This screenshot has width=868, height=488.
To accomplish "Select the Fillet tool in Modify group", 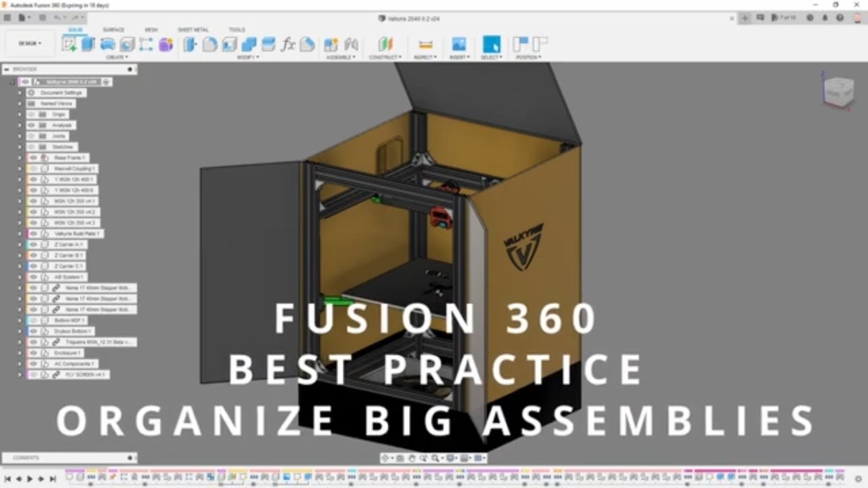I will click(x=210, y=44).
